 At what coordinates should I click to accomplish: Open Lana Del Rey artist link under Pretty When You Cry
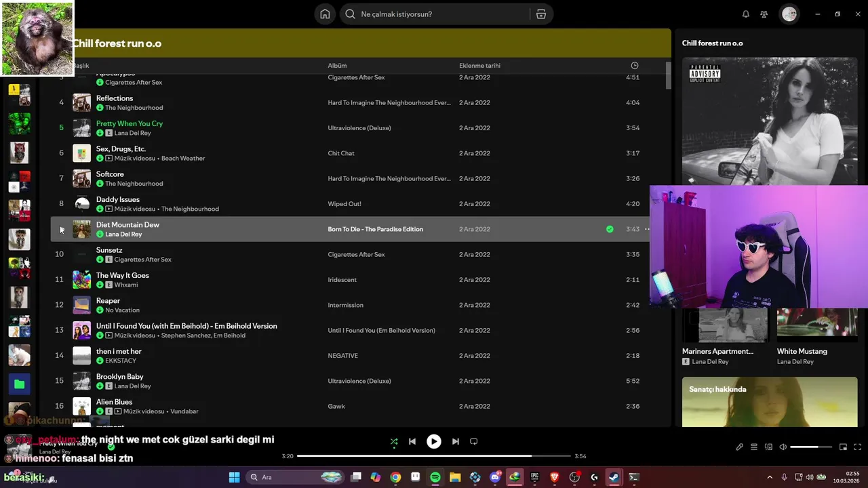coord(132,133)
